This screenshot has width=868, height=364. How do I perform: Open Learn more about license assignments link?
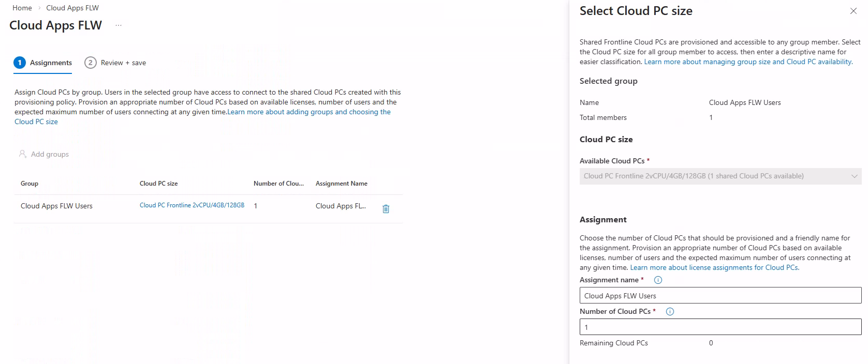tap(714, 268)
